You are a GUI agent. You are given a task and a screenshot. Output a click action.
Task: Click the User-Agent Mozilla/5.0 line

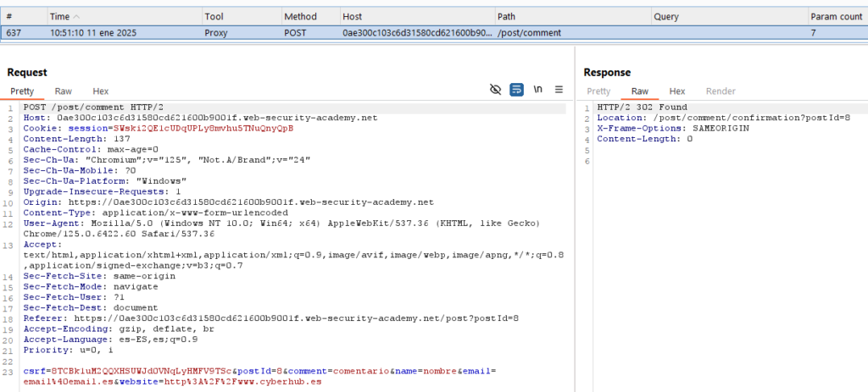point(281,228)
